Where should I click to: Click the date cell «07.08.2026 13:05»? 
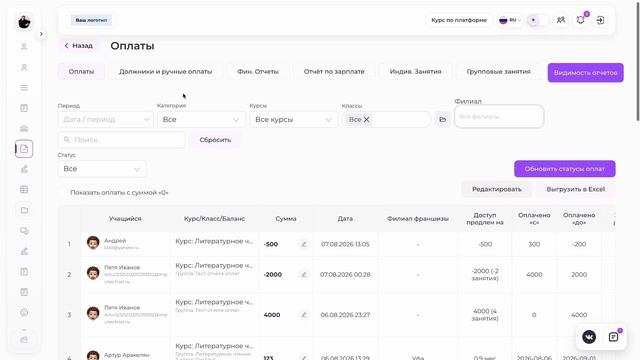345,244
